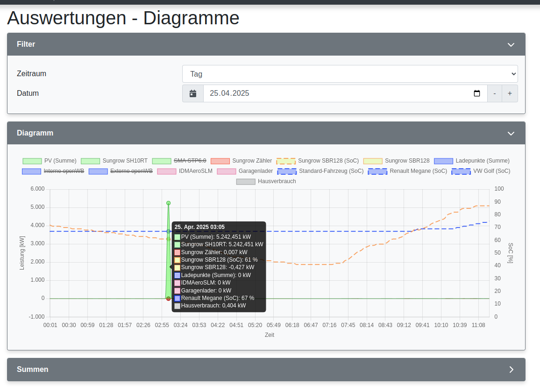Toggle PV (Summe) legend entry
Viewport: 540px width, 392px height.
[x=50, y=161]
